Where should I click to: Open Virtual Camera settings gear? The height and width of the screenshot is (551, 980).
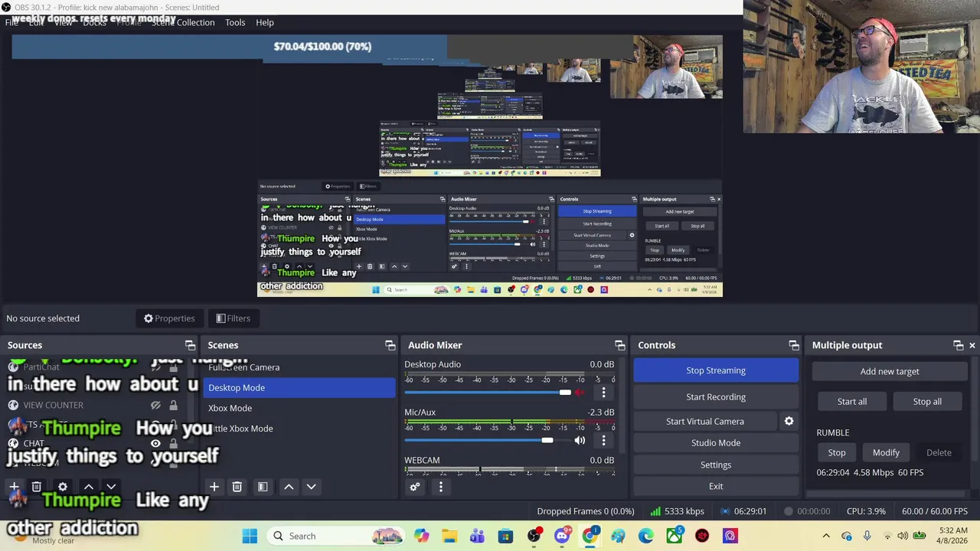pos(789,421)
